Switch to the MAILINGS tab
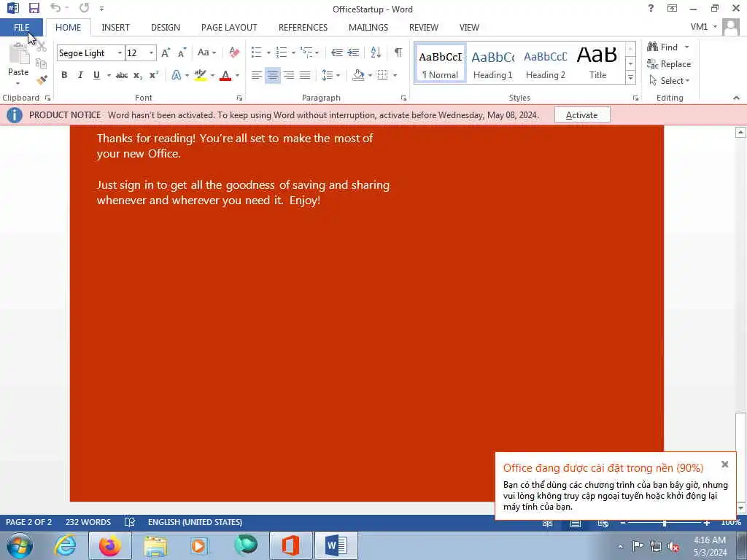This screenshot has height=560, width=747. pos(368,28)
